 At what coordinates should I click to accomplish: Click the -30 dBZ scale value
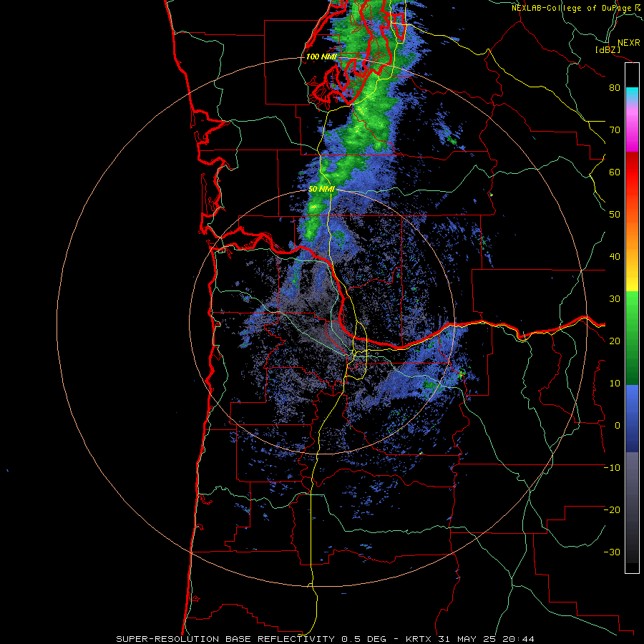pyautogui.click(x=612, y=552)
